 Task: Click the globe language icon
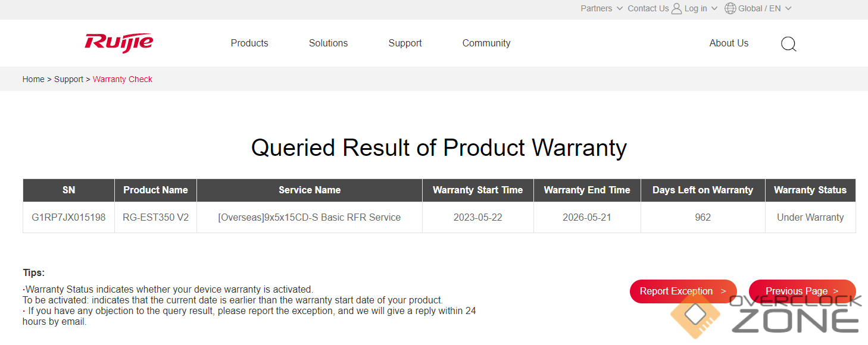pos(730,8)
